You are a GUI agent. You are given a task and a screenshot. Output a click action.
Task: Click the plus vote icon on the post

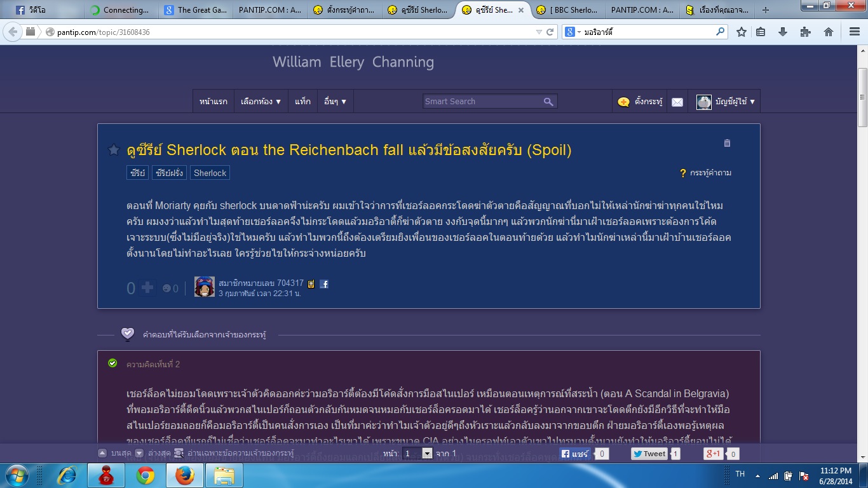147,288
